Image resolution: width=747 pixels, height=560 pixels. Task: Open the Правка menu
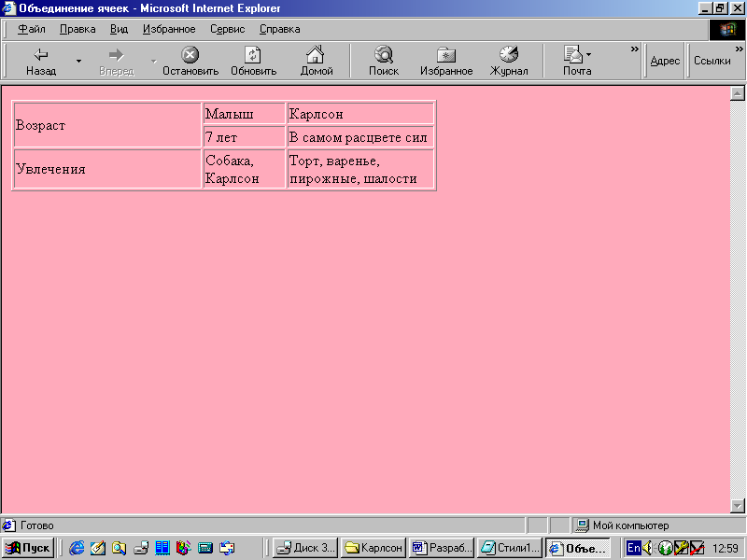(78, 30)
